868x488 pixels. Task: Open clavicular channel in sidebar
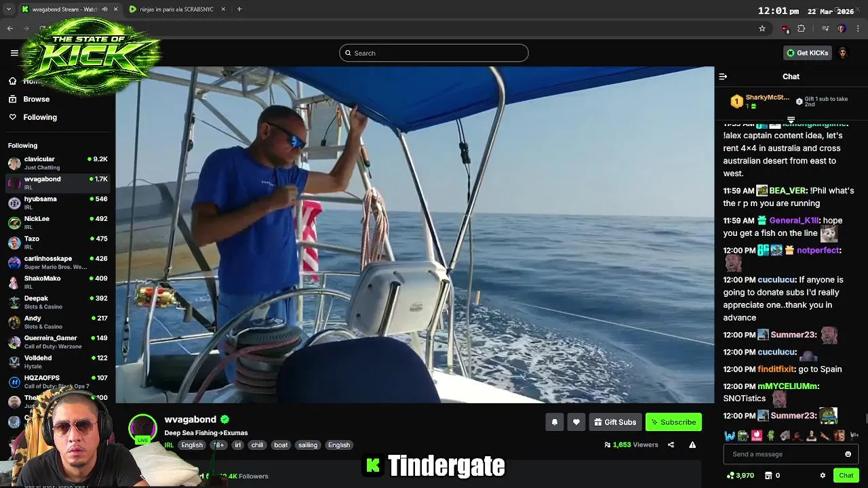[x=58, y=163]
